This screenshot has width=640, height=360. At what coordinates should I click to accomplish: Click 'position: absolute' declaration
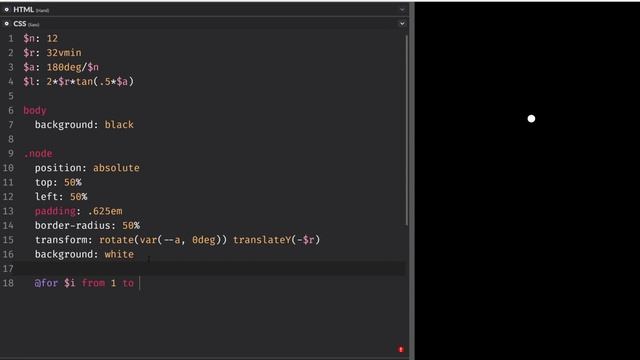(87, 168)
